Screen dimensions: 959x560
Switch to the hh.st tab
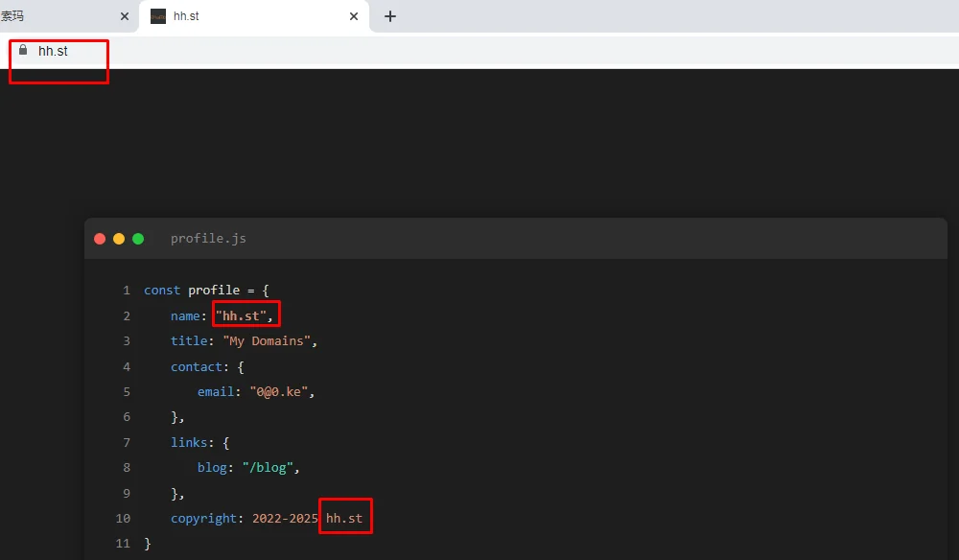point(254,16)
